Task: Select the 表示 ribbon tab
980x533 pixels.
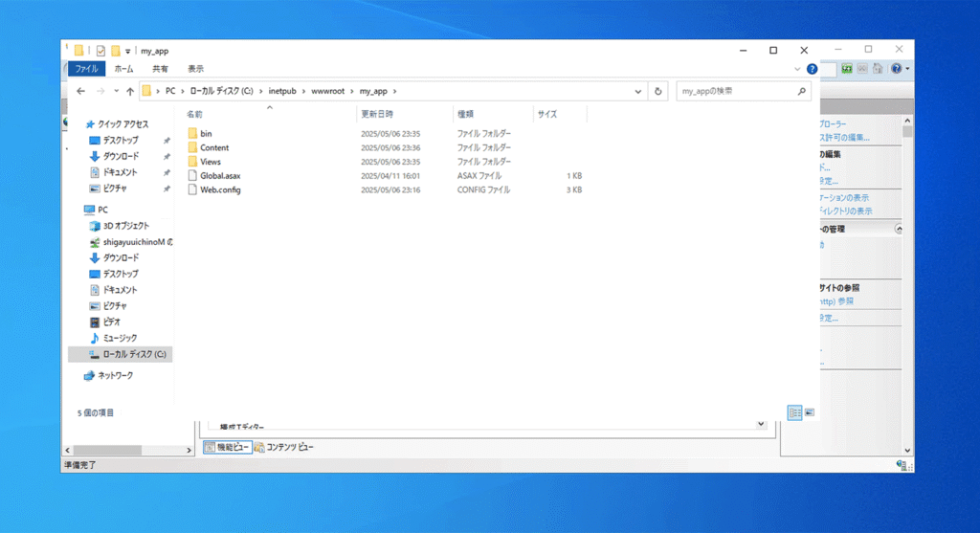Action: click(195, 69)
